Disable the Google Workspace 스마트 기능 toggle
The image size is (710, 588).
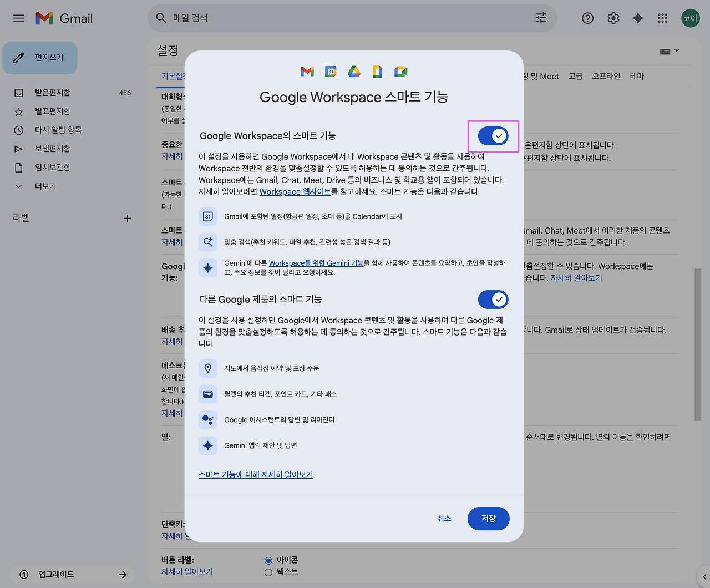(493, 136)
